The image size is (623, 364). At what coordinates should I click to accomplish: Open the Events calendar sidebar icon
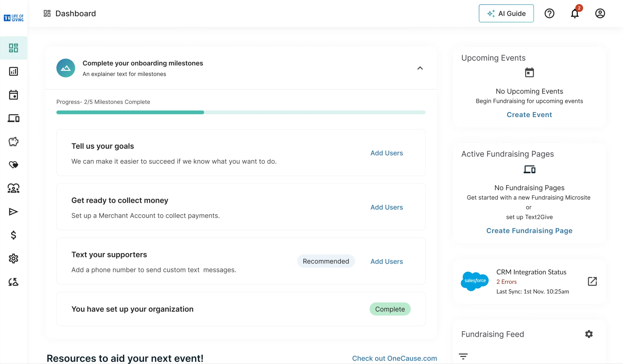[13, 95]
